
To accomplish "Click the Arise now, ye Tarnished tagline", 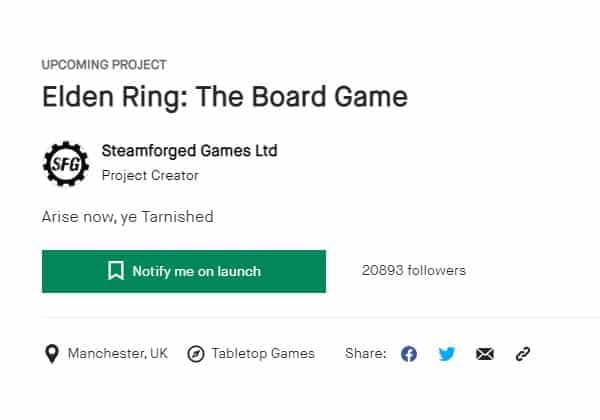I will [127, 217].
